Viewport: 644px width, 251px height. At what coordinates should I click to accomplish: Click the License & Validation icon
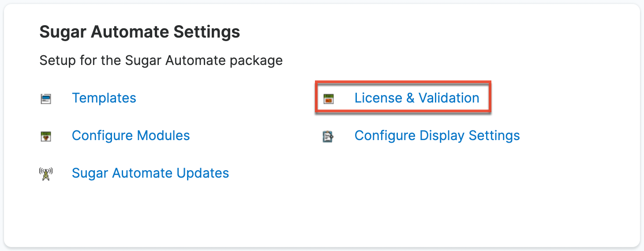pos(329,99)
